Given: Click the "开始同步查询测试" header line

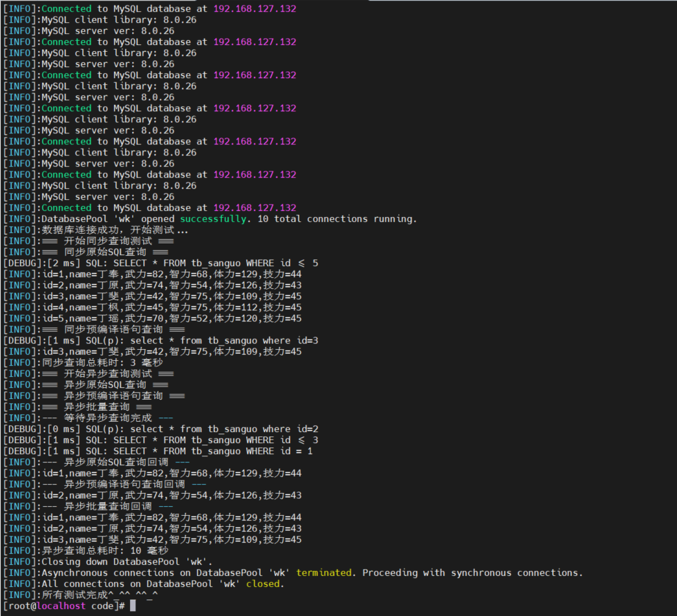Looking at the screenshot, I should point(89,241).
